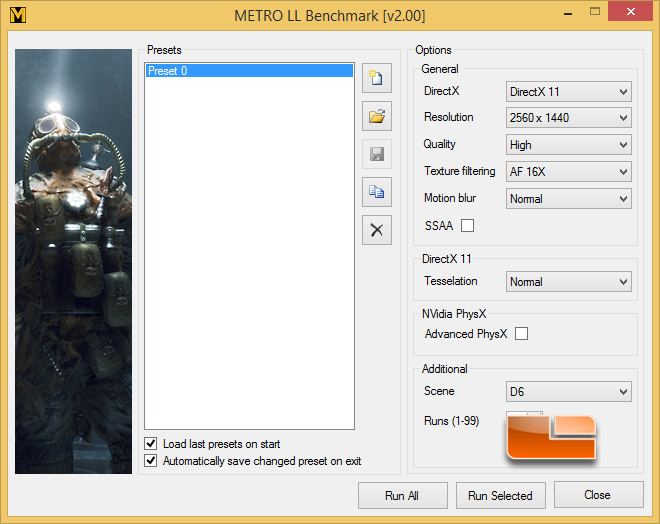The height and width of the screenshot is (524, 660).
Task: Open the Resolution 2560 x 1440 dropdown
Action: click(x=569, y=118)
